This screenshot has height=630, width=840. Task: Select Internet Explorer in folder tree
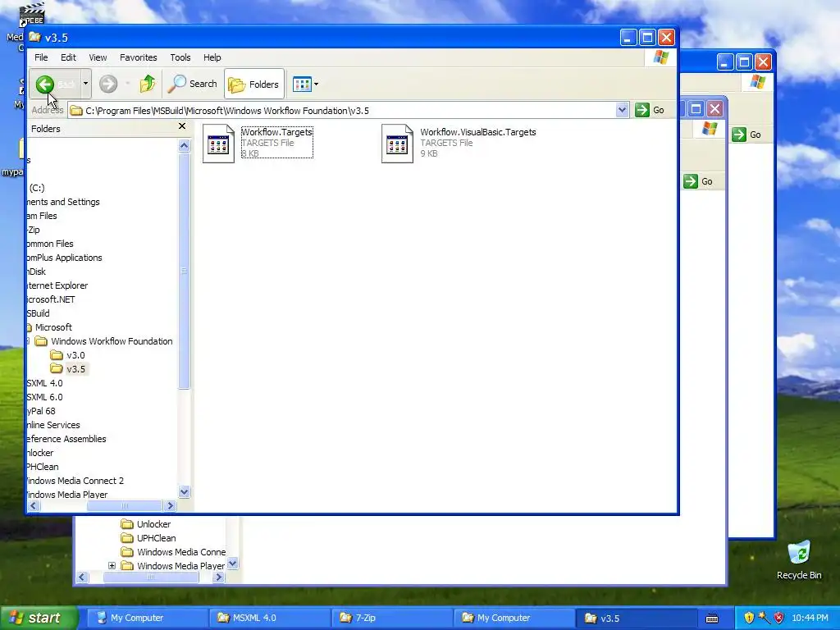[57, 285]
